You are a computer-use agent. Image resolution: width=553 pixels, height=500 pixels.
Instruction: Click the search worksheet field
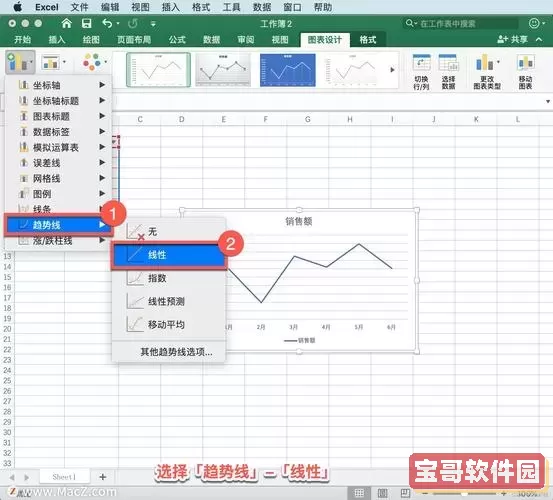[460, 24]
